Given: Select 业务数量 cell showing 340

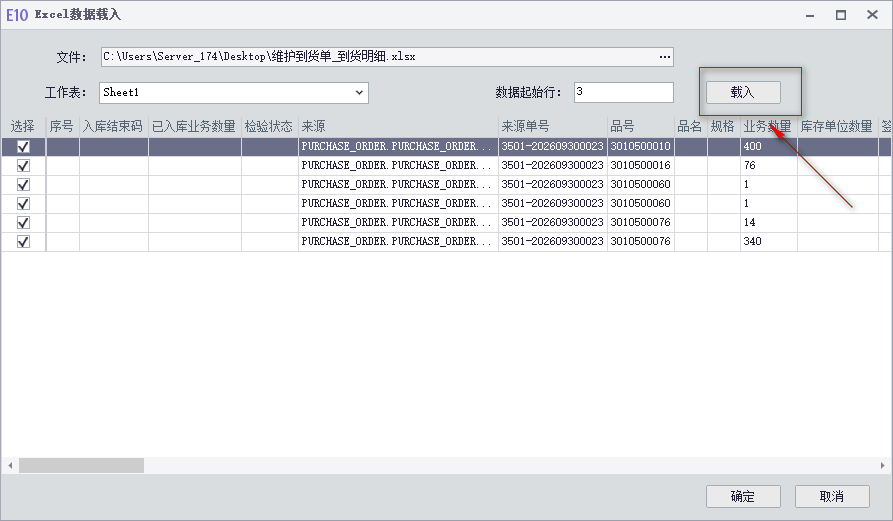Looking at the screenshot, I should [768, 241].
